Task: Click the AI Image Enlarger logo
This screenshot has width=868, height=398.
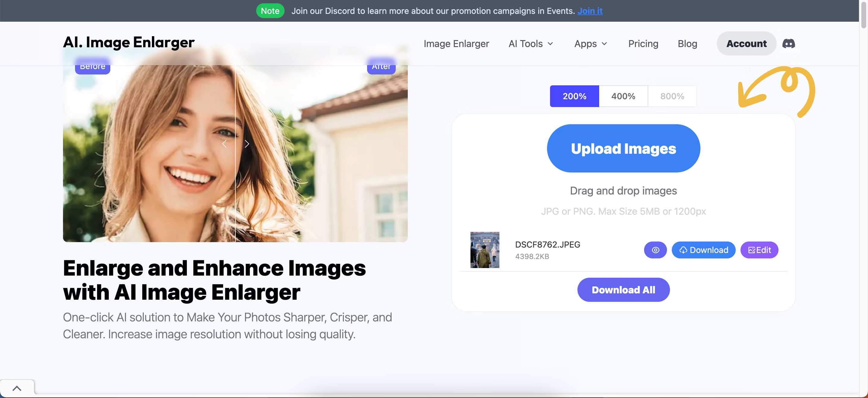Action: [x=129, y=43]
